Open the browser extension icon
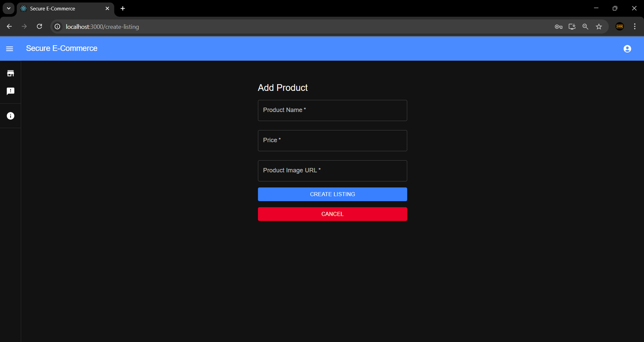This screenshot has height=342, width=644. point(620,27)
